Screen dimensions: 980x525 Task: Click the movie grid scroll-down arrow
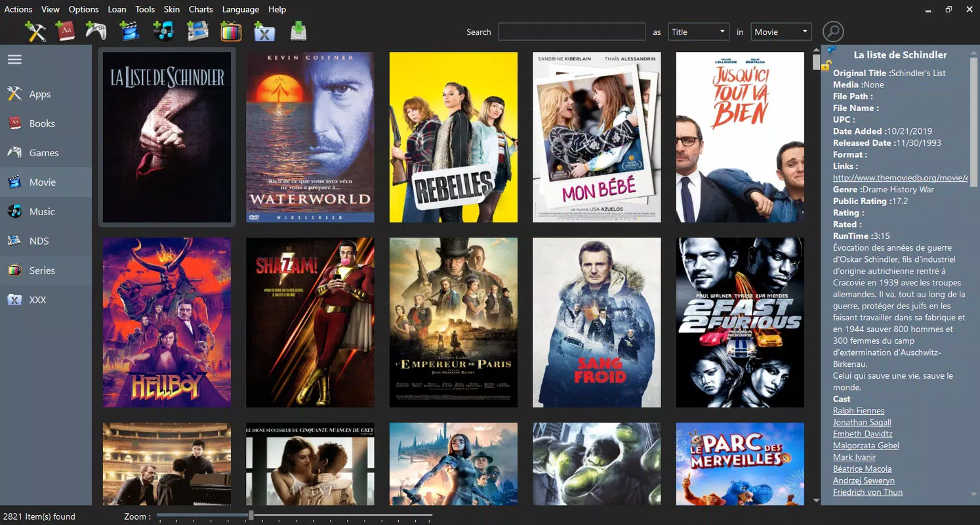coord(816,501)
